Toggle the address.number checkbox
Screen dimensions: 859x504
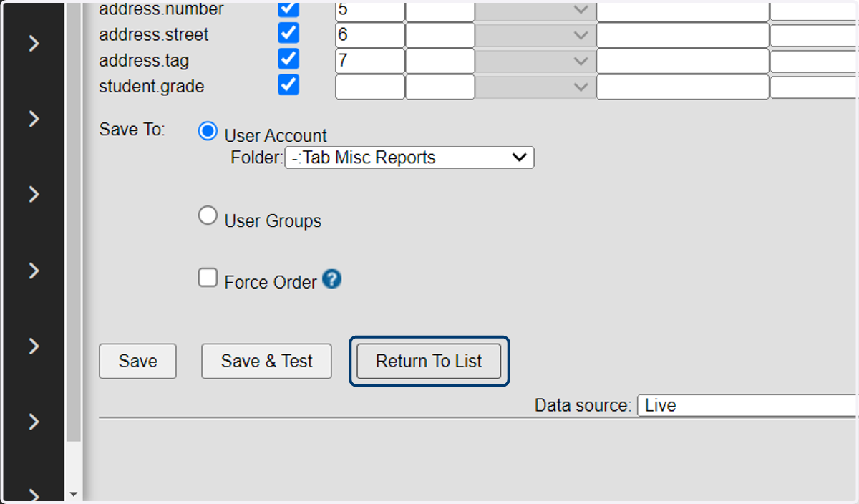click(x=288, y=9)
